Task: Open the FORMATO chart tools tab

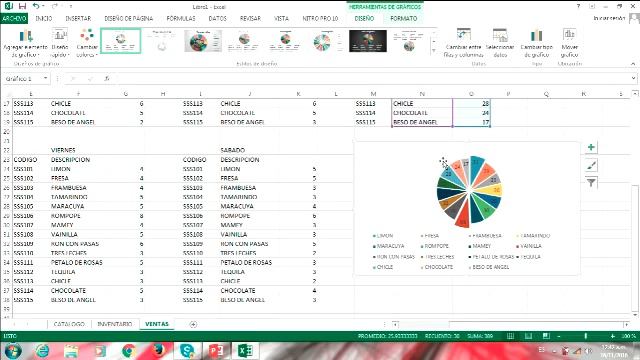Action: click(x=404, y=18)
